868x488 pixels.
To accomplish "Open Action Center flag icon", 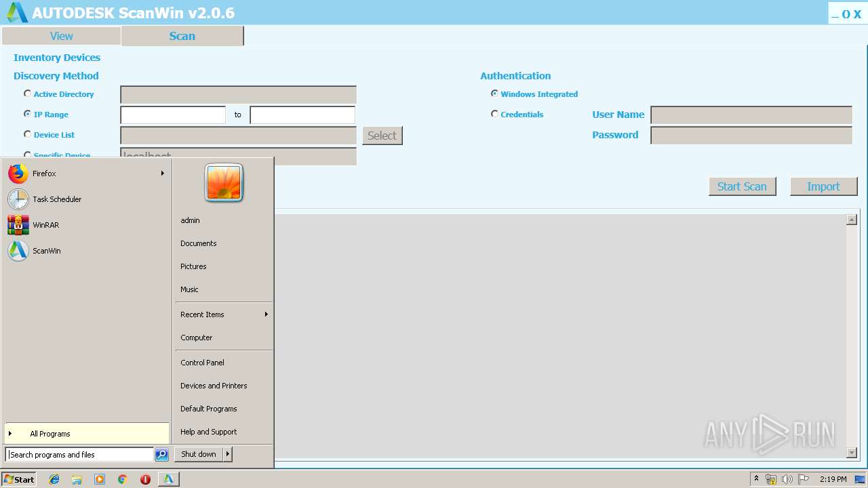I will [x=804, y=479].
